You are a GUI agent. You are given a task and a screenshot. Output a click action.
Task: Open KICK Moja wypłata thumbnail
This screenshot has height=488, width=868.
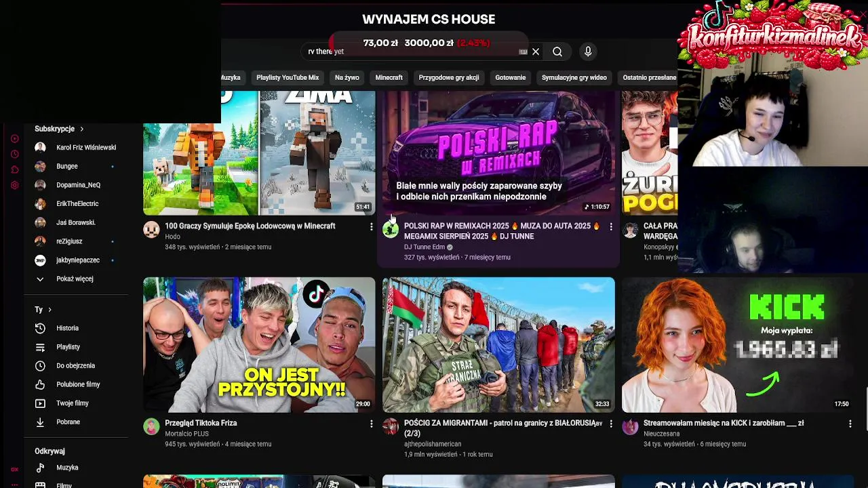(x=738, y=345)
